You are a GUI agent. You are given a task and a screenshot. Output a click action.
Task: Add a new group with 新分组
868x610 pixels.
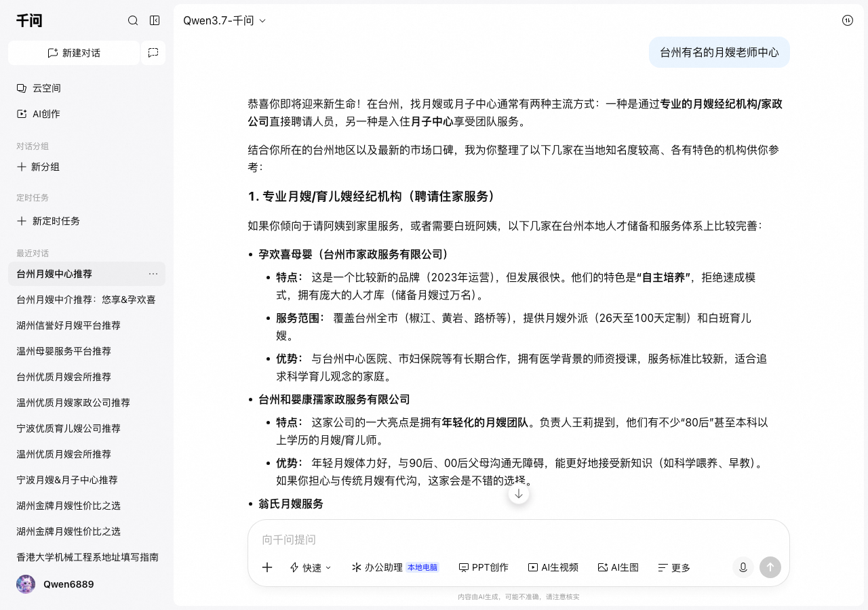tap(39, 167)
